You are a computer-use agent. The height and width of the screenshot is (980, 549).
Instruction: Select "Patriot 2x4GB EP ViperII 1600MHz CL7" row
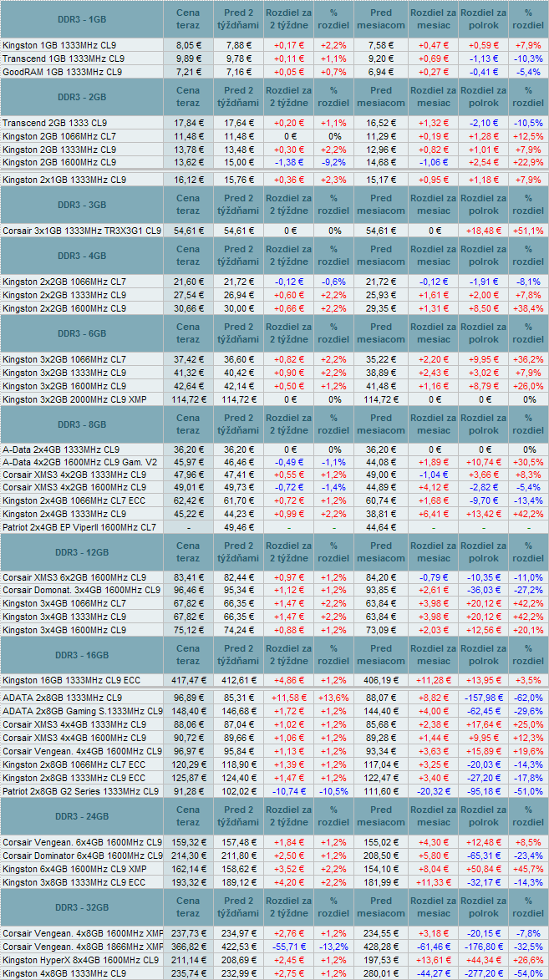[x=82, y=528]
